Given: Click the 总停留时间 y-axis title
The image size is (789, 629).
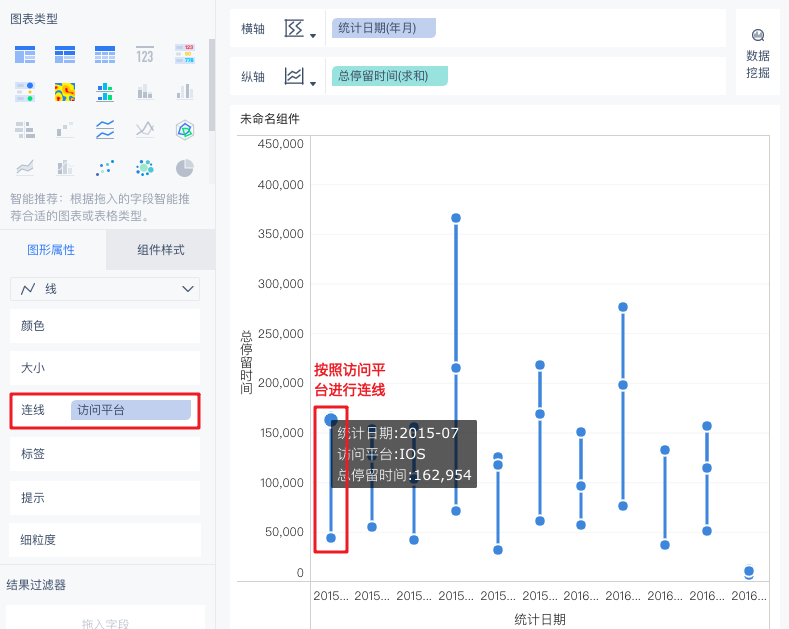Looking at the screenshot, I should (x=246, y=362).
